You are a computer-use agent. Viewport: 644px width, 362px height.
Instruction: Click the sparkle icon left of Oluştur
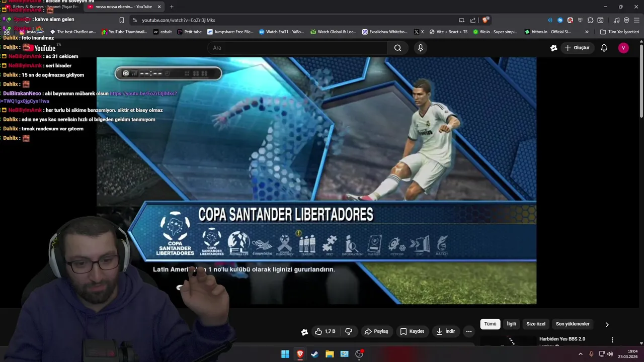(x=553, y=48)
